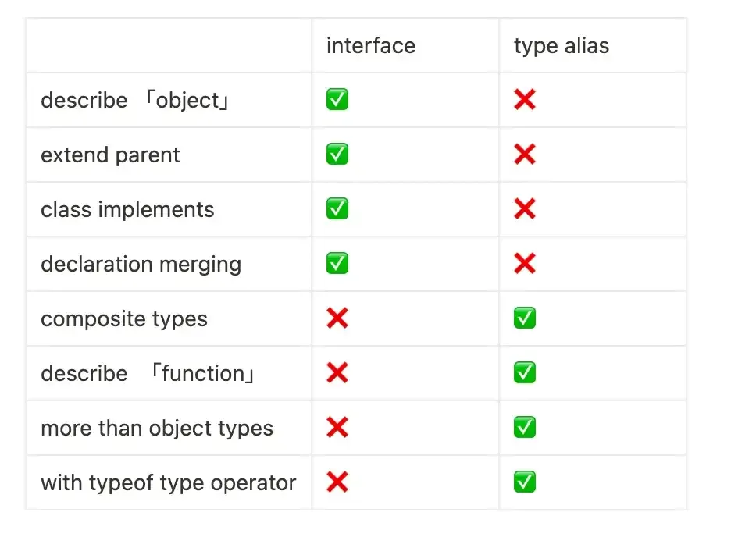Image resolution: width=756 pixels, height=537 pixels.
Task: Click the green check in class implements row
Action: click(337, 209)
